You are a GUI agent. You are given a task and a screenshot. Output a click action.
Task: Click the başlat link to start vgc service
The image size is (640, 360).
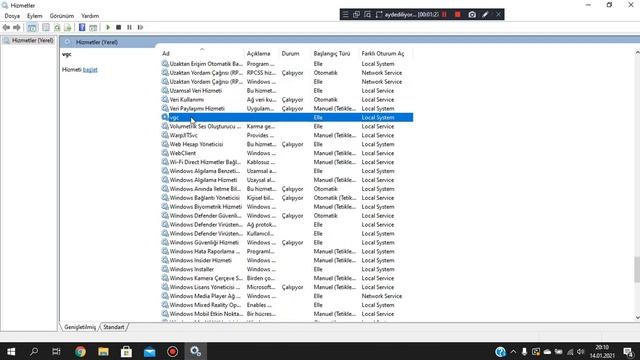[90, 70]
